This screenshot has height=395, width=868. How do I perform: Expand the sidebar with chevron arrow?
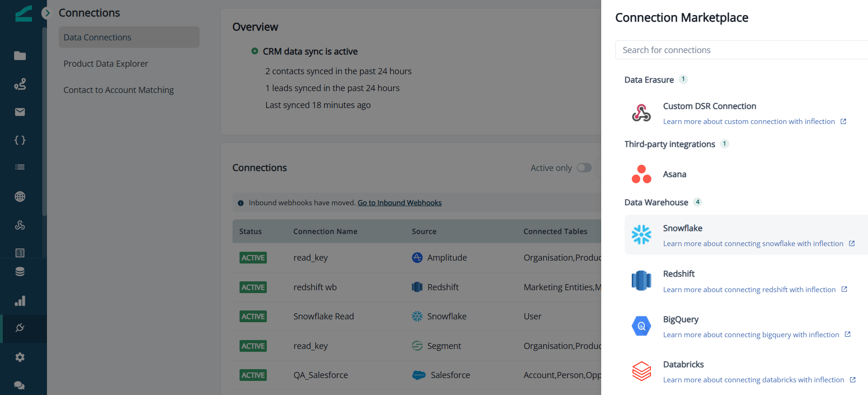coord(46,13)
